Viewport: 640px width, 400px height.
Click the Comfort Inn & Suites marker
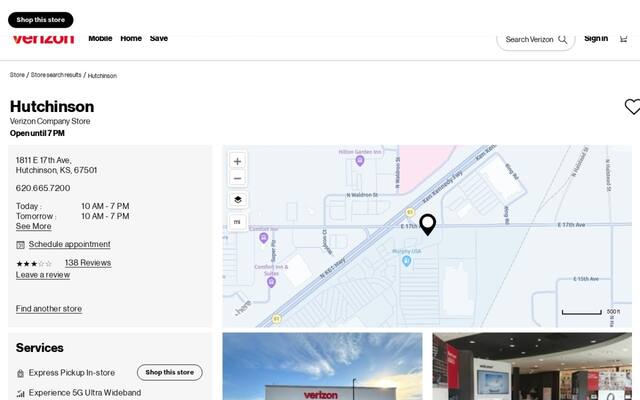click(x=271, y=282)
